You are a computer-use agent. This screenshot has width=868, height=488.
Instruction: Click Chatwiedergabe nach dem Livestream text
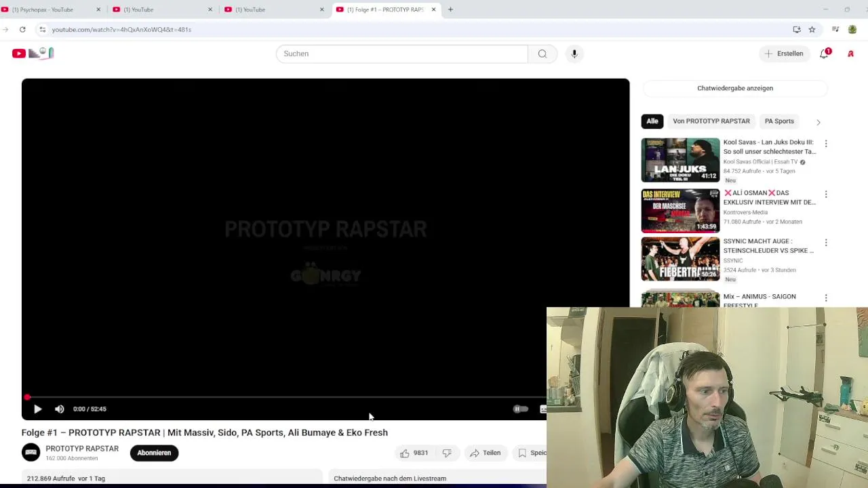(x=390, y=479)
